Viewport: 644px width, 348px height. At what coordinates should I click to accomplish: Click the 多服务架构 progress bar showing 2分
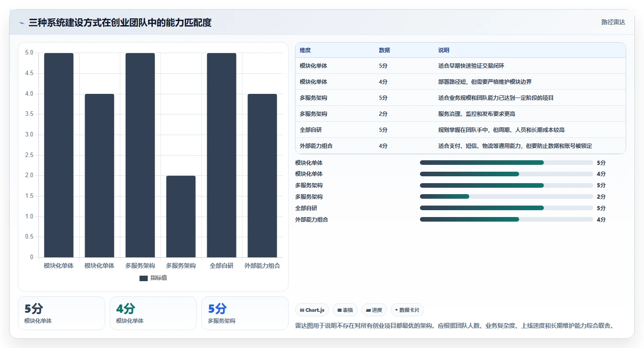point(506,196)
